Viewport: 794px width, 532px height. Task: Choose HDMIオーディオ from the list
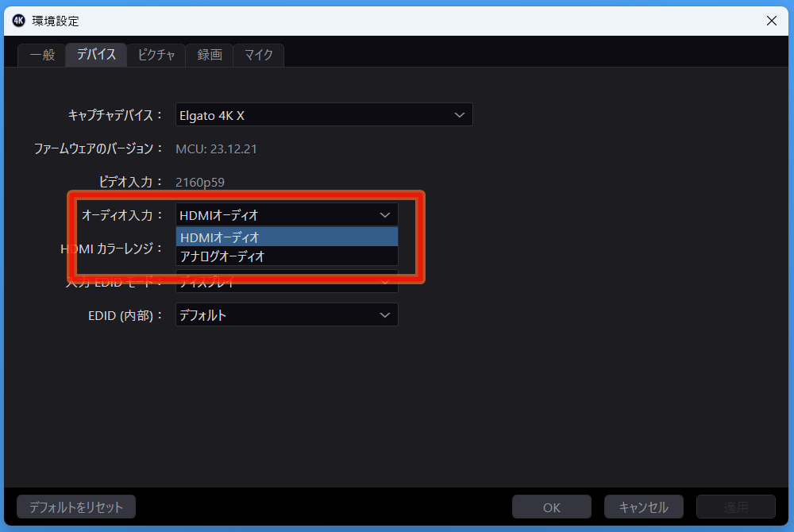(287, 237)
